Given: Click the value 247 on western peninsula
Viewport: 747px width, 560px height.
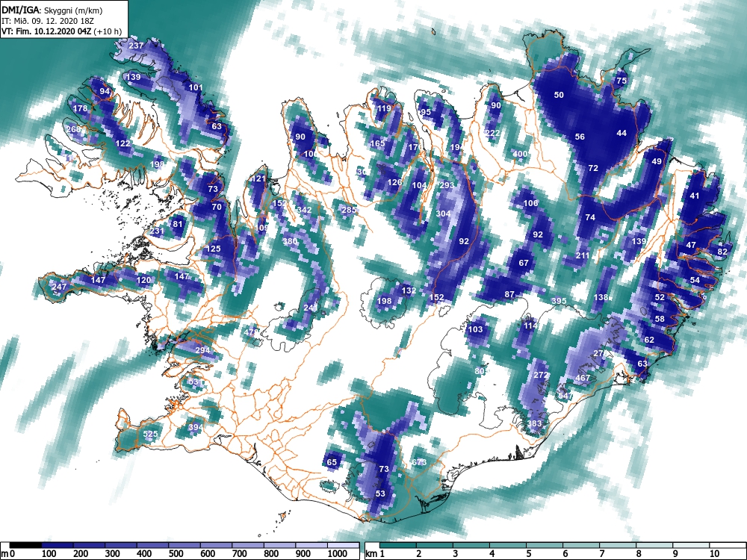Looking at the screenshot, I should 59,287.
